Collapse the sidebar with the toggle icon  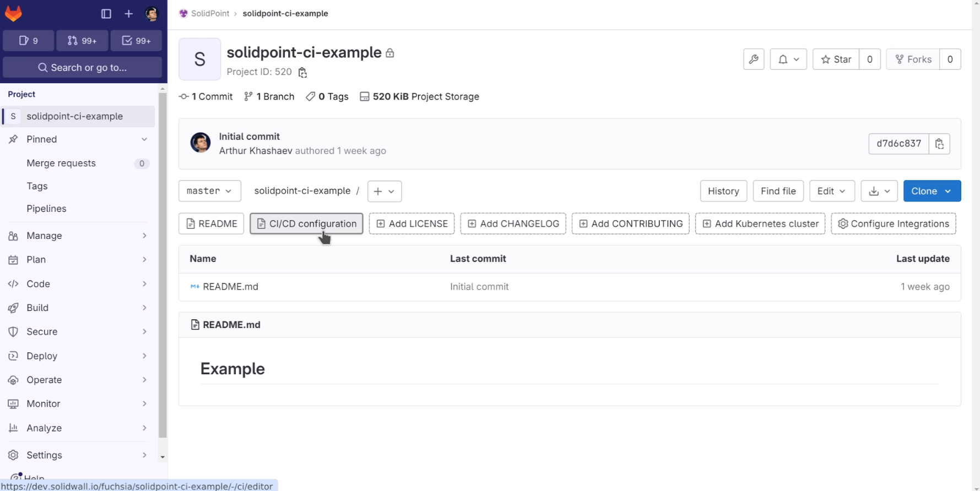(106, 13)
